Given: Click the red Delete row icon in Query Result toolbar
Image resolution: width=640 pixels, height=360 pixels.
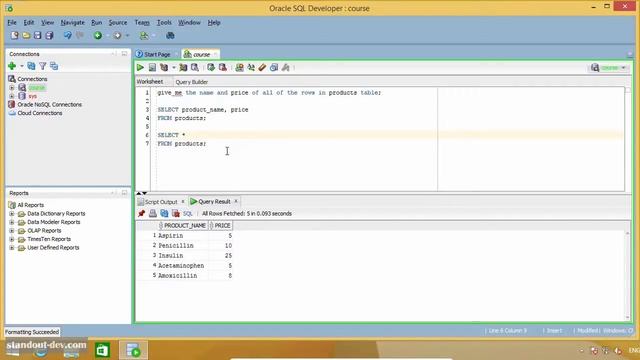Looking at the screenshot, I should [176, 213].
